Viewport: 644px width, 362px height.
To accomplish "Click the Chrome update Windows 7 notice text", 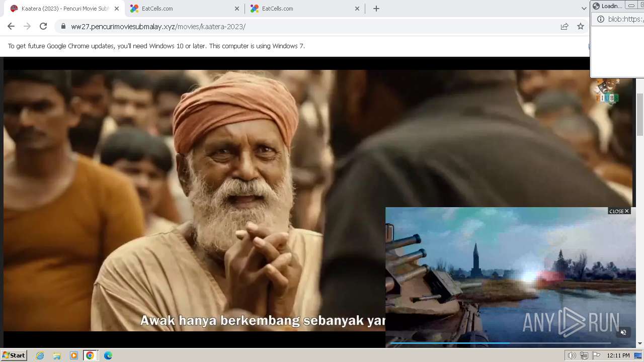I will (x=156, y=46).
